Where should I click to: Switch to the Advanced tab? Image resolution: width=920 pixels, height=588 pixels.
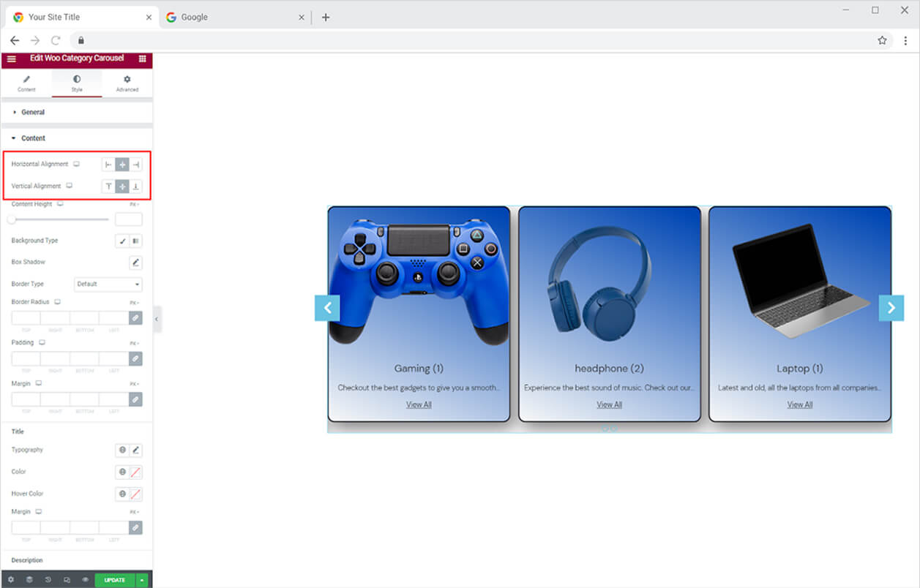[x=127, y=83]
